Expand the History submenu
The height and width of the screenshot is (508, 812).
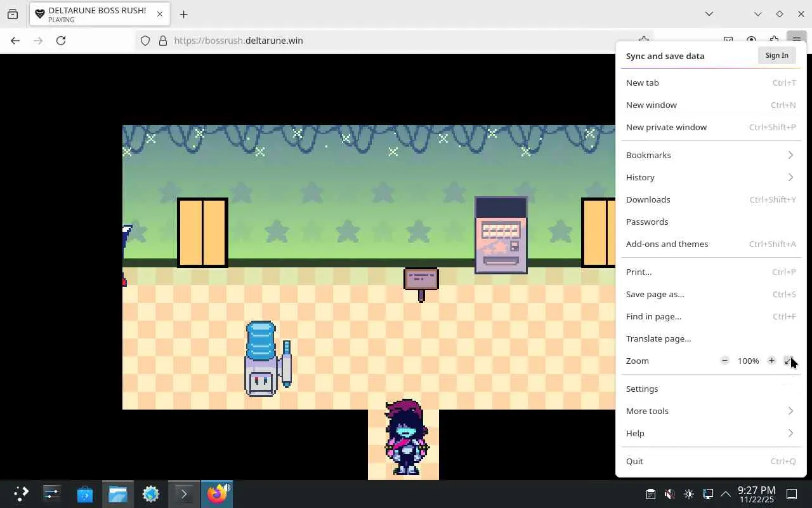pos(710,177)
